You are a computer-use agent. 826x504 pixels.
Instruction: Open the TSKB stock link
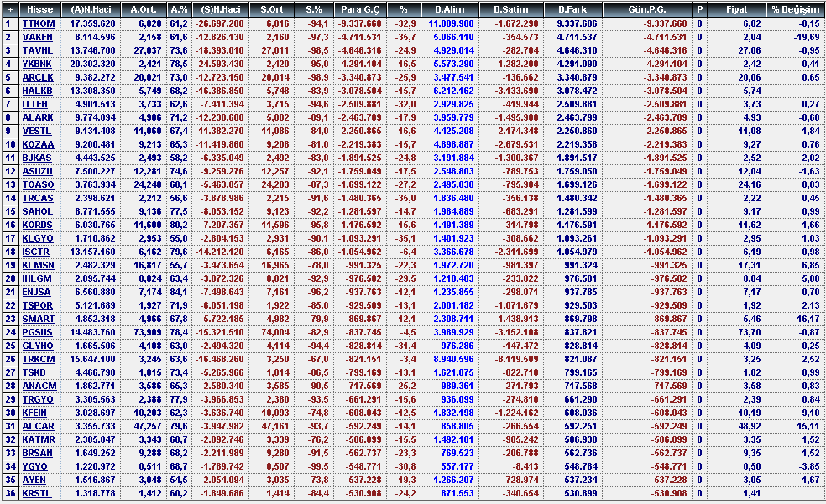point(34,373)
